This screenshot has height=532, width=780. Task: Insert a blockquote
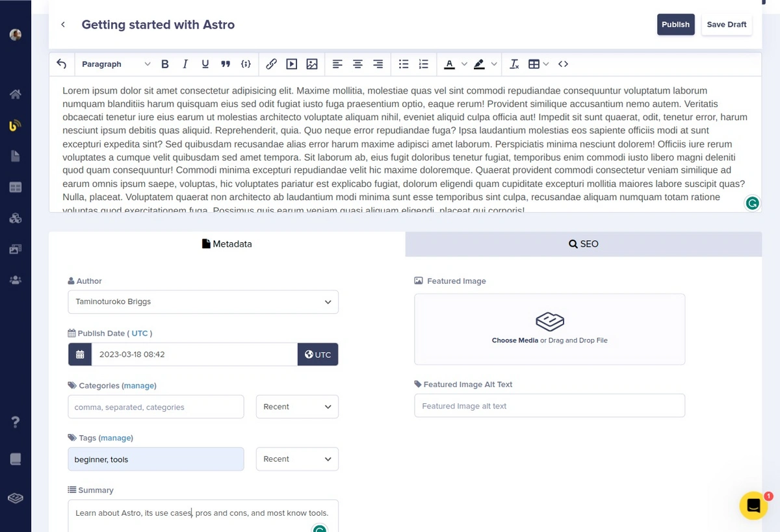pos(226,64)
